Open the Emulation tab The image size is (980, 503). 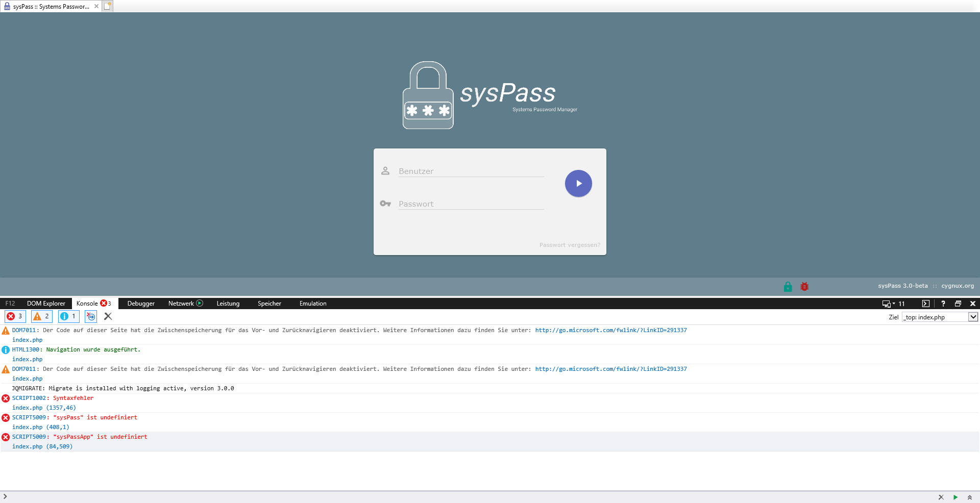pos(313,304)
